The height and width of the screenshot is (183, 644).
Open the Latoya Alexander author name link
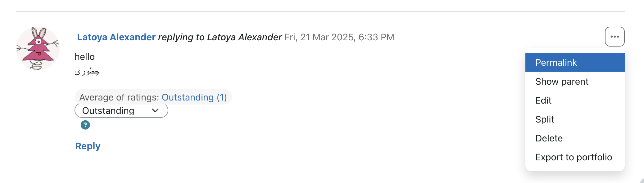[x=116, y=37]
